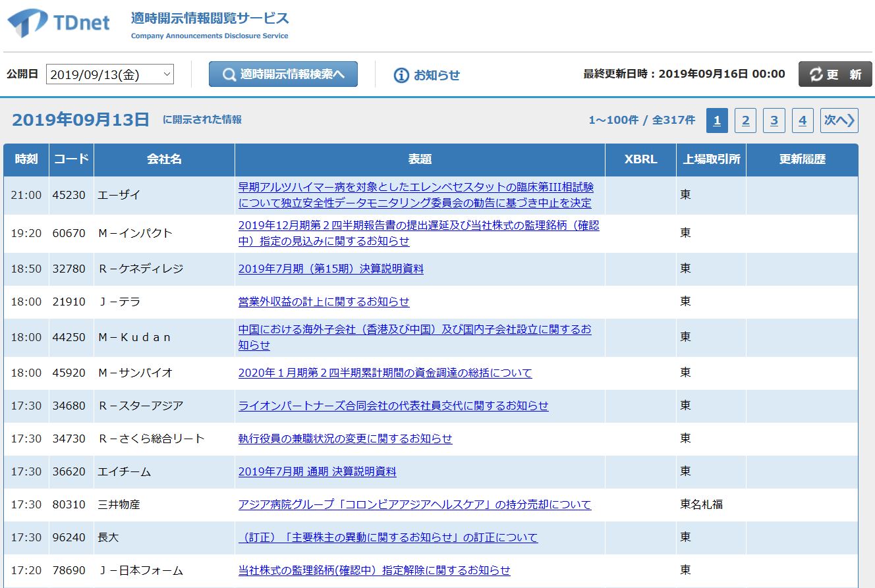Open Ｊ－テラ's 営業外収益 announcement link
The width and height of the screenshot is (875, 588).
[x=324, y=302]
